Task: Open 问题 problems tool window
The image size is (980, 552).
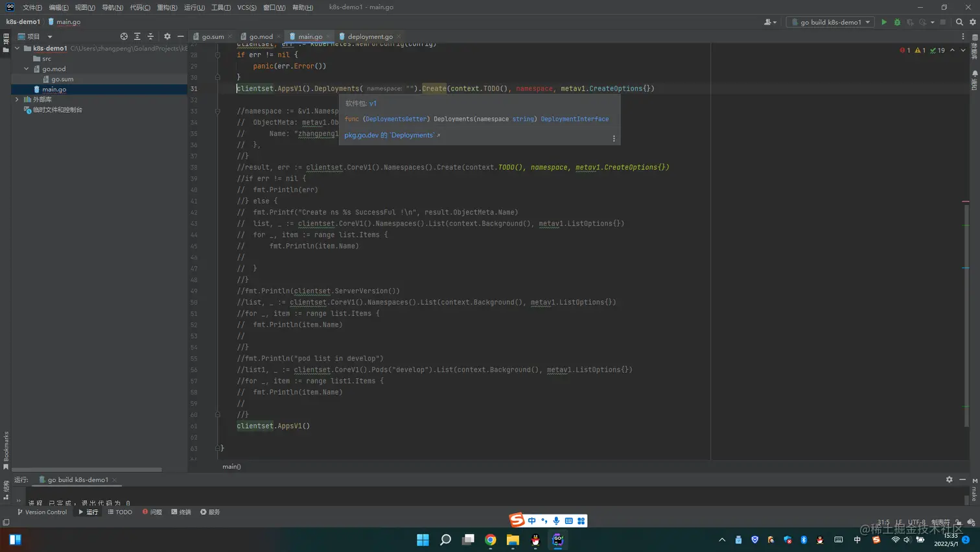Action: 152,512
